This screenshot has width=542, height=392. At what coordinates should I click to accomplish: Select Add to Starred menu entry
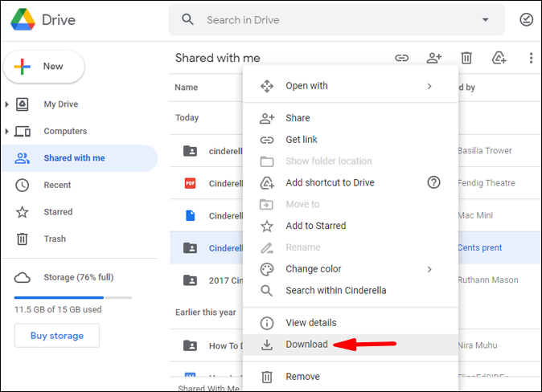315,226
